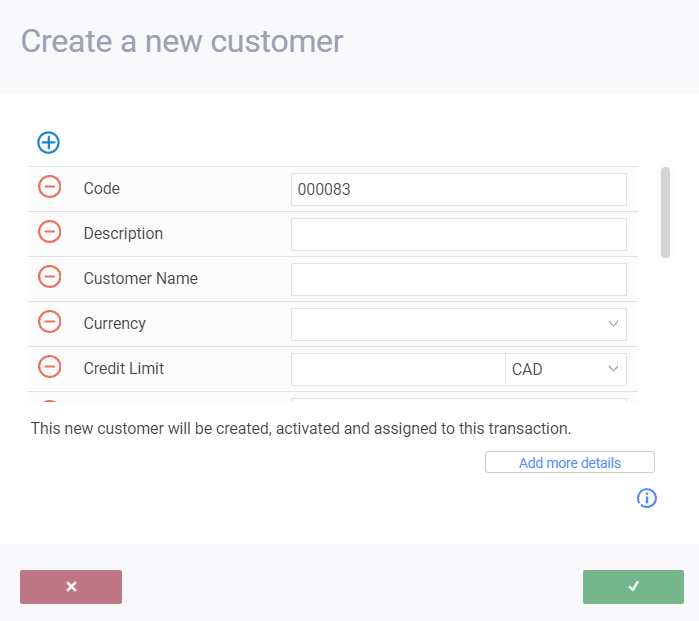699x621 pixels.
Task: Click the Create a new customer title
Action: point(182,41)
